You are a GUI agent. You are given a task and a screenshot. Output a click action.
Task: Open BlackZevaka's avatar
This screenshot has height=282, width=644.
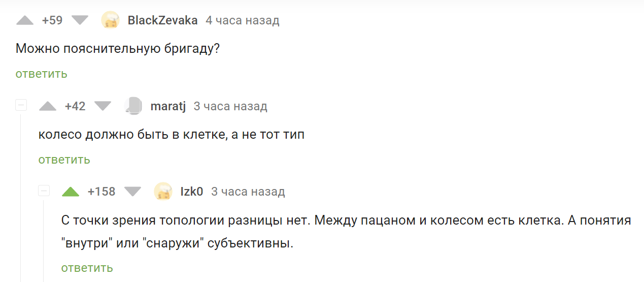(111, 20)
